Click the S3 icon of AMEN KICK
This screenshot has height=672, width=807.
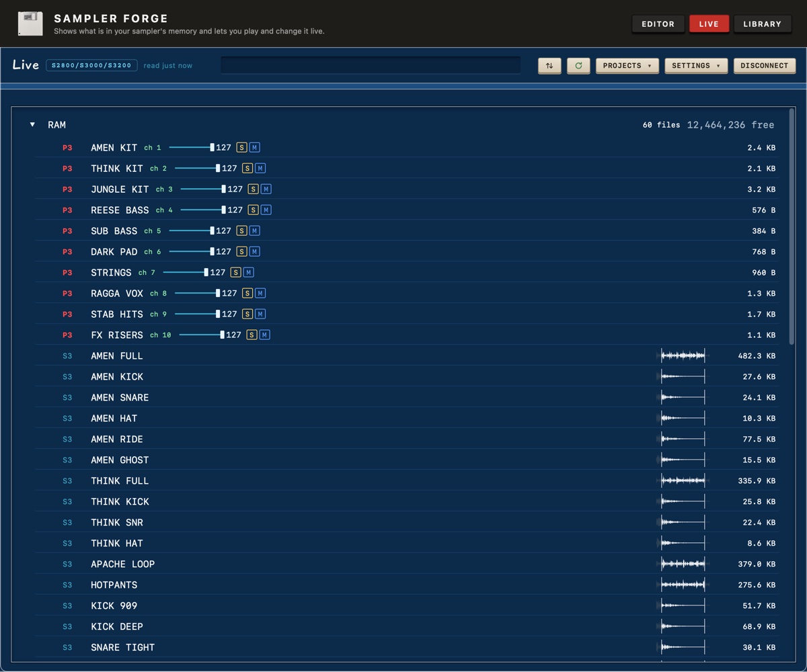67,376
